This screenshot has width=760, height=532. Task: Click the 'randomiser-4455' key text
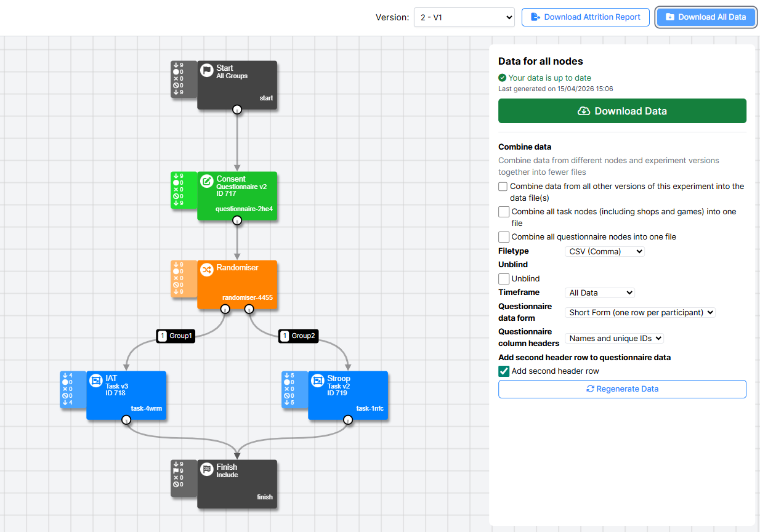pyautogui.click(x=248, y=297)
